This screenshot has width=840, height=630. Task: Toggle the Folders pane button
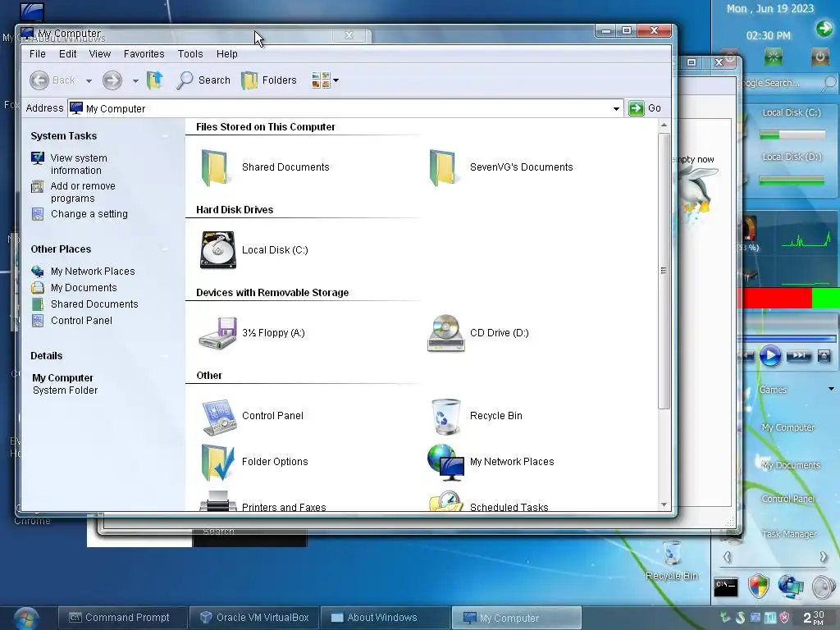tap(269, 80)
